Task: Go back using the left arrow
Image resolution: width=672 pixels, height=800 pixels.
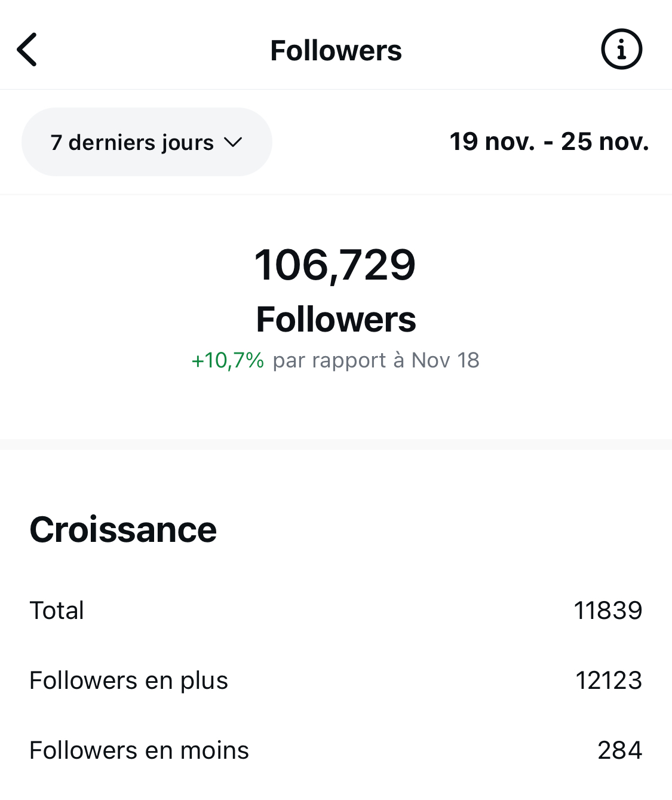Action: (27, 50)
